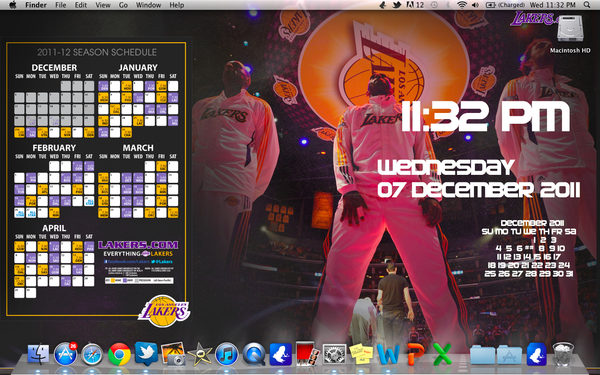Screen dimensions: 600x375
Task: Open Stickies yellow notes icon
Action: click(x=361, y=354)
